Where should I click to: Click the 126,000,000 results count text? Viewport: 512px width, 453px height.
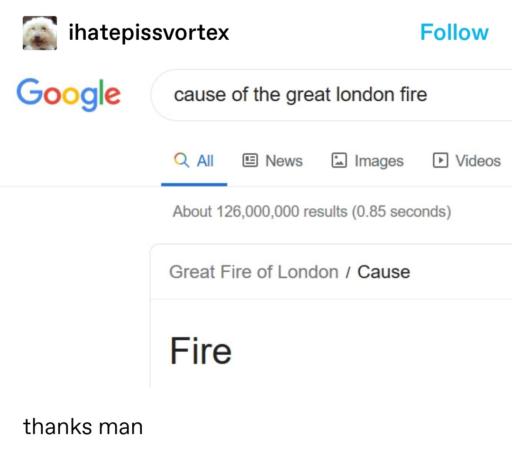point(312,212)
